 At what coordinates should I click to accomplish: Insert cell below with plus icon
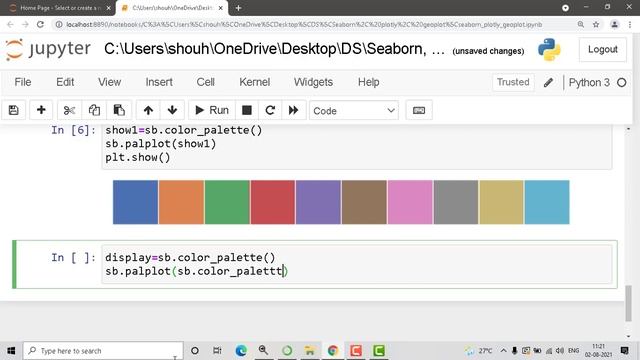tap(41, 110)
